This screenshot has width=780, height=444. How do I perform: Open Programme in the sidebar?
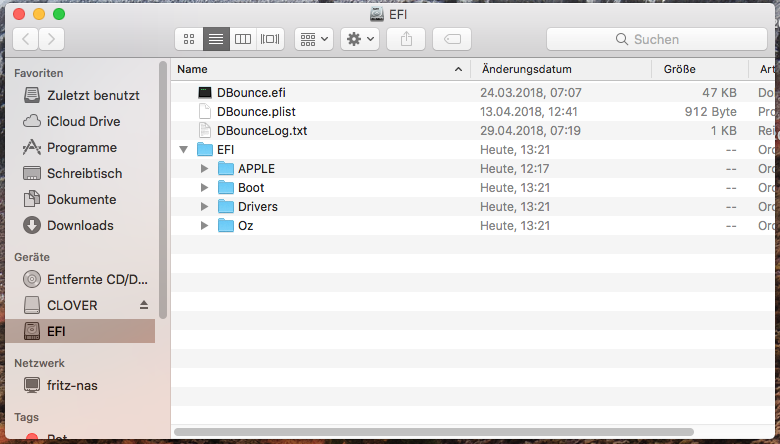82,147
